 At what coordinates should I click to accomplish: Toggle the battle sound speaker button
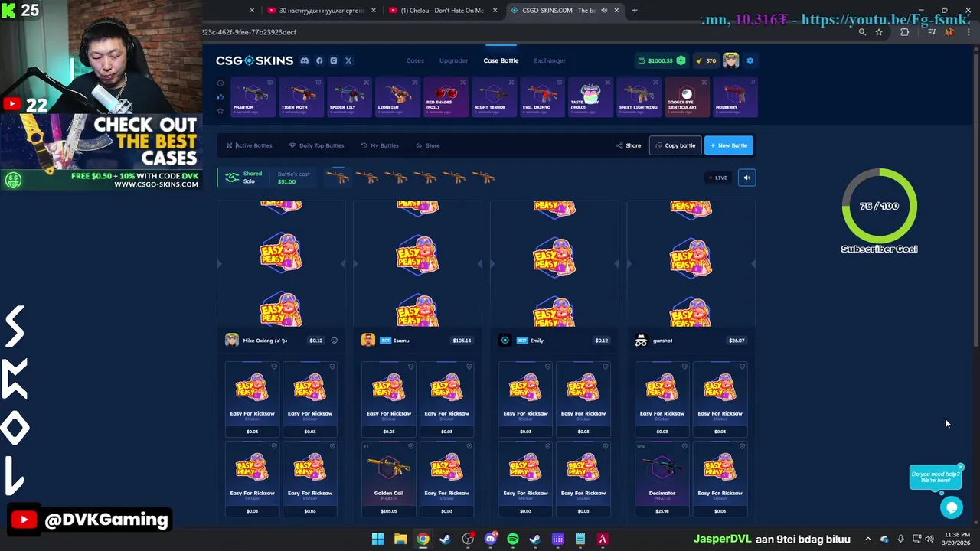(746, 178)
